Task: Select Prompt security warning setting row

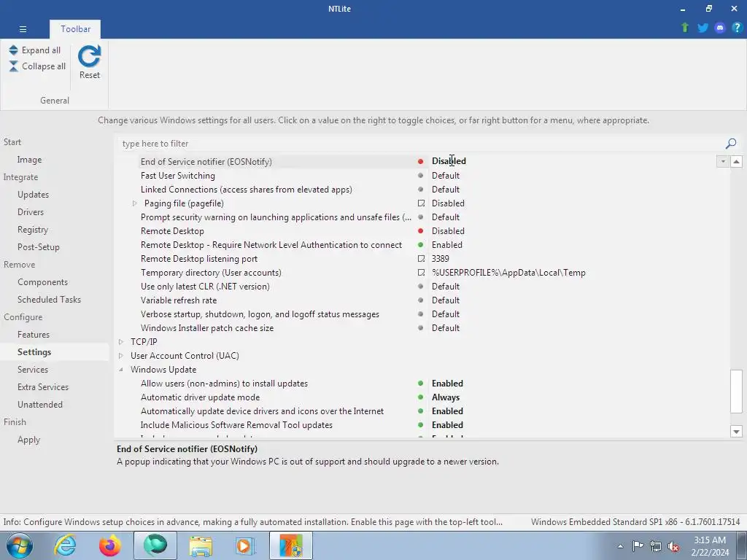Action: pyautogui.click(x=276, y=217)
